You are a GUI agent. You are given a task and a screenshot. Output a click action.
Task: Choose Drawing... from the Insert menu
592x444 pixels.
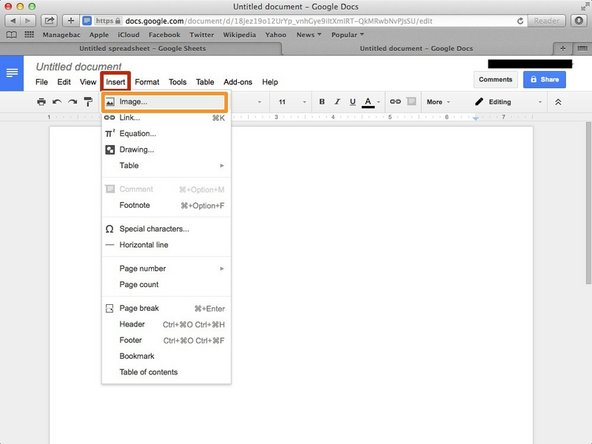coord(166,150)
